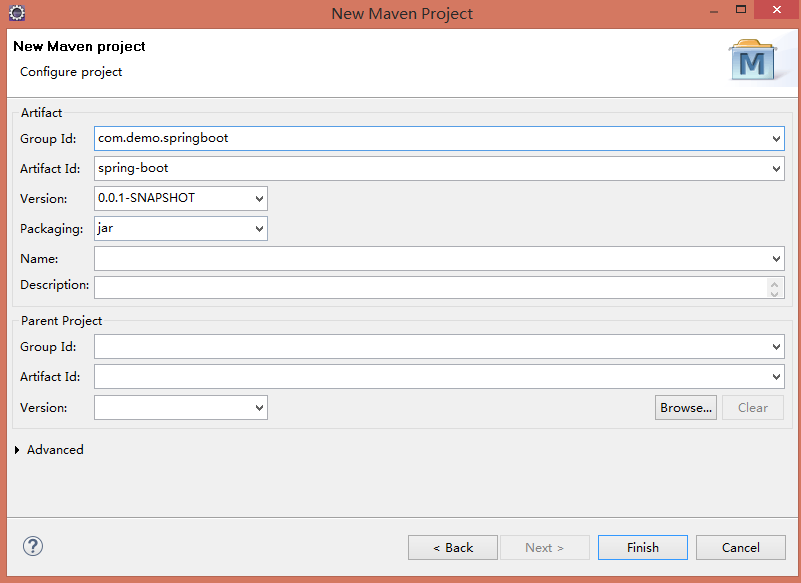Click the Browse... button
Viewport: 801px width, 583px height.
coord(686,408)
